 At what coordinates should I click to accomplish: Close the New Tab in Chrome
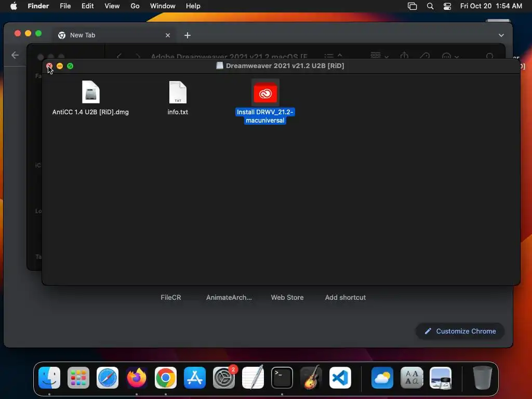[168, 35]
